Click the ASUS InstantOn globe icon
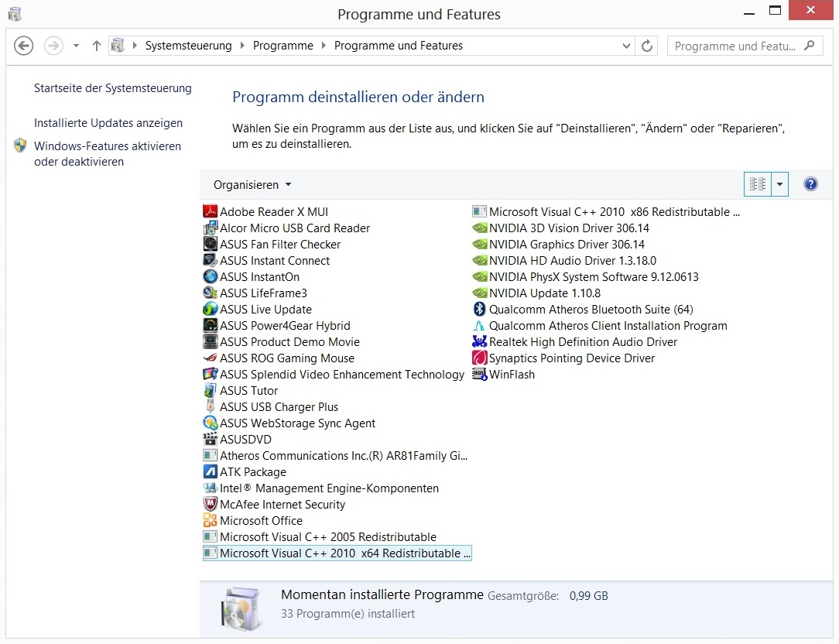This screenshot has width=839, height=644. [211, 277]
